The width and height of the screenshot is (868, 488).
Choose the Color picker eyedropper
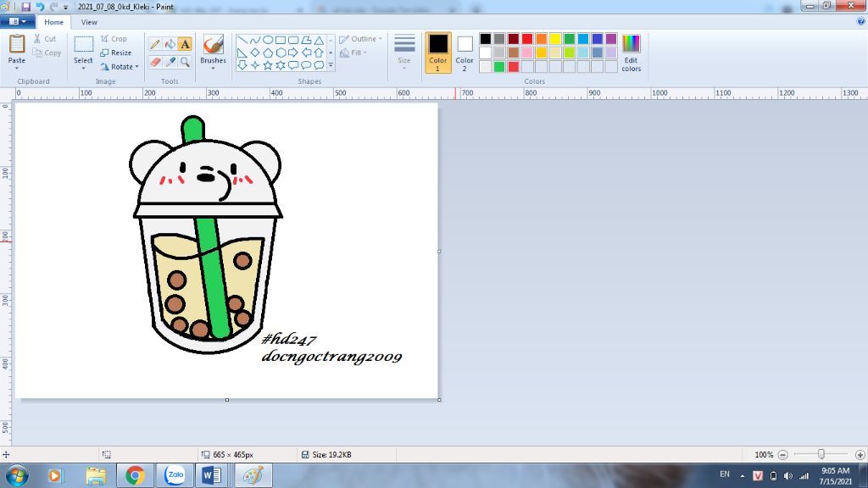170,62
